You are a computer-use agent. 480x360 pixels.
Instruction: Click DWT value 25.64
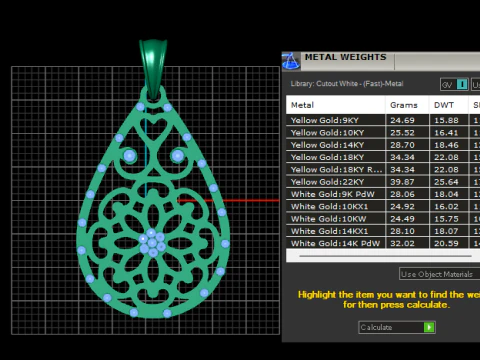[446, 182]
